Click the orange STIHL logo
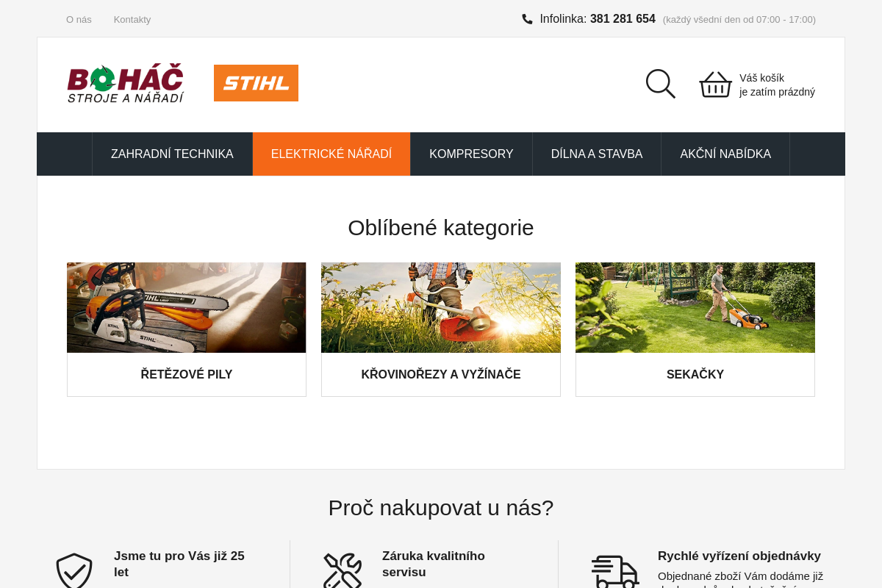 pos(256,83)
